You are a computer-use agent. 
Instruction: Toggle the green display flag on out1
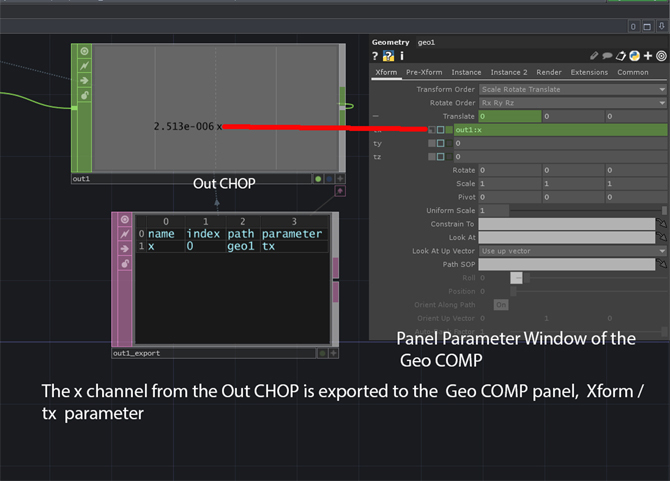[x=318, y=179]
